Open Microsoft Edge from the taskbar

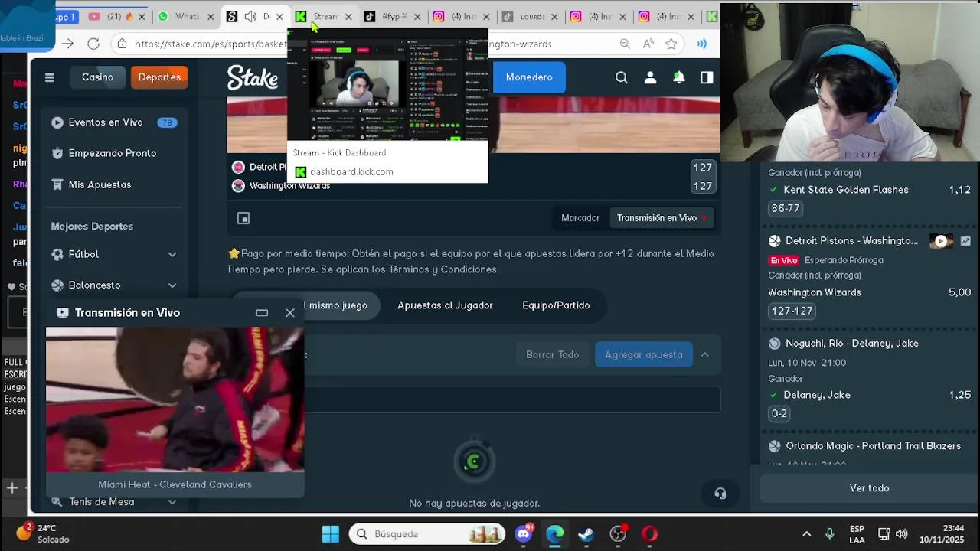[555, 533]
